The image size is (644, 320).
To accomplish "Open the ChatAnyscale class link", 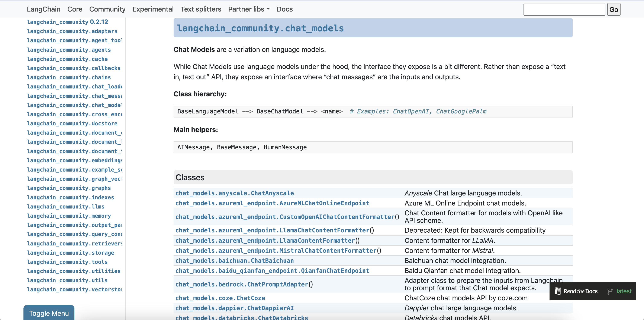I will [235, 193].
